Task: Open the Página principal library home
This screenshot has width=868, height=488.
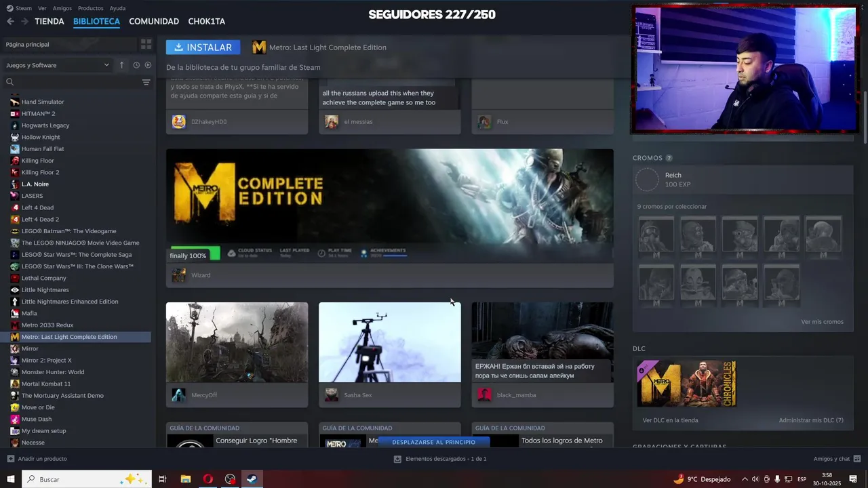Action: (x=69, y=44)
